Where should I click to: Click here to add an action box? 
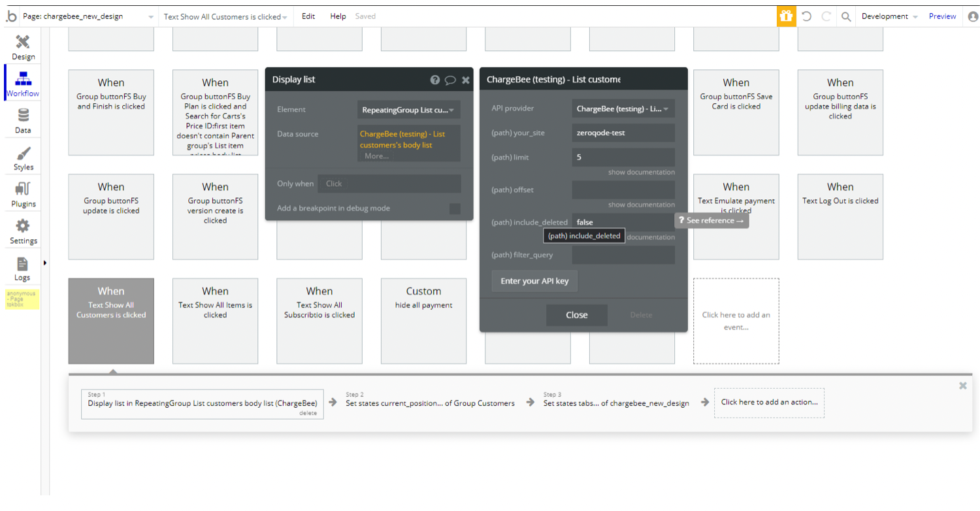tap(769, 403)
